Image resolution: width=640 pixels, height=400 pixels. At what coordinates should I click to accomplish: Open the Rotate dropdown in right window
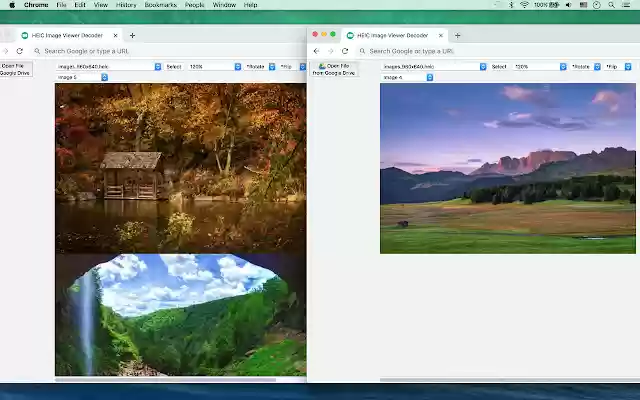[x=585, y=67]
